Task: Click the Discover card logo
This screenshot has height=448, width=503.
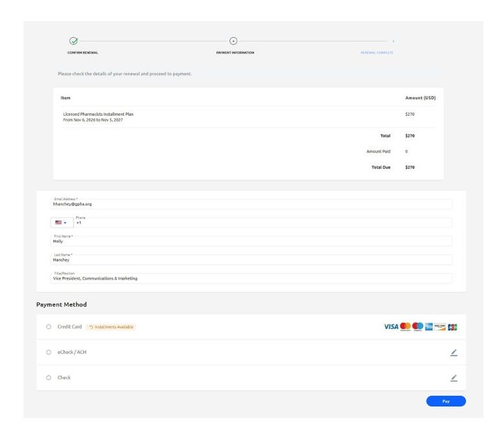Action: (441, 326)
